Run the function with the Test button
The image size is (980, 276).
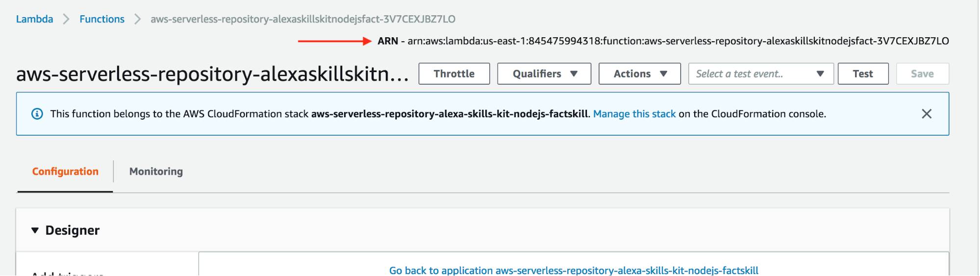click(x=862, y=74)
